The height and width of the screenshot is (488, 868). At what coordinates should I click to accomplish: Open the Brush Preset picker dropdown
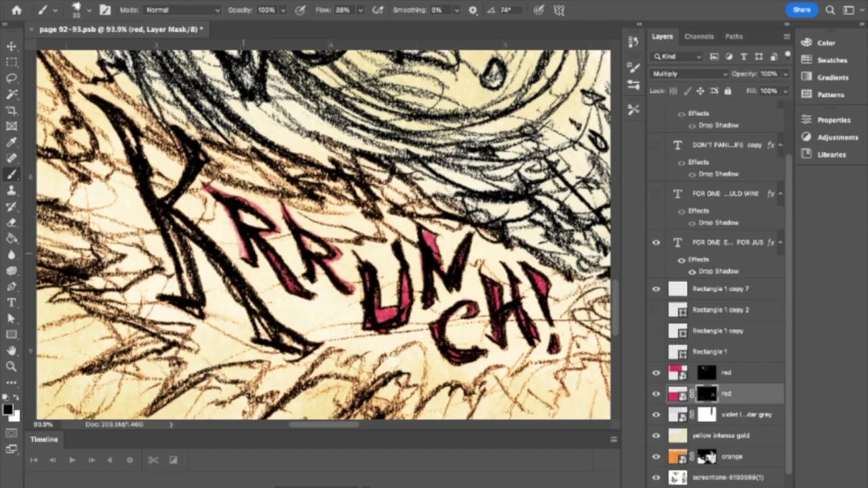click(x=88, y=10)
